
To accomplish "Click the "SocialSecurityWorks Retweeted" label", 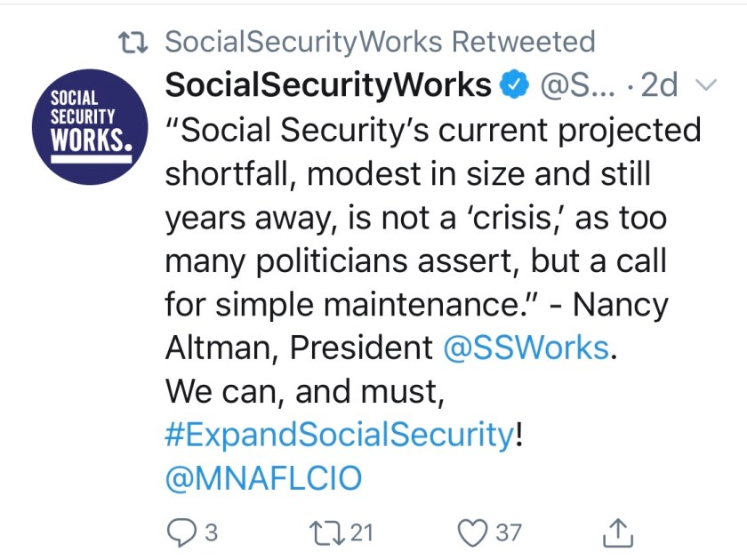I will [x=381, y=42].
